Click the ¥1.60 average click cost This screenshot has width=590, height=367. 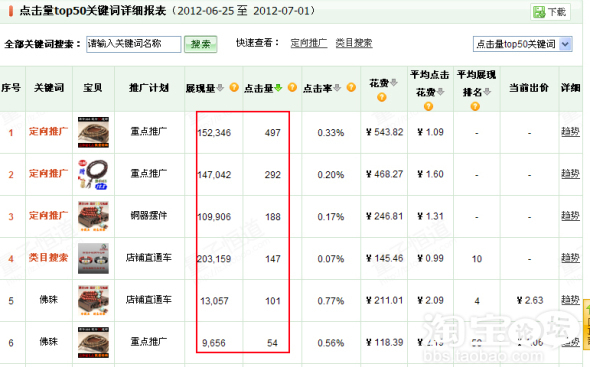point(430,174)
